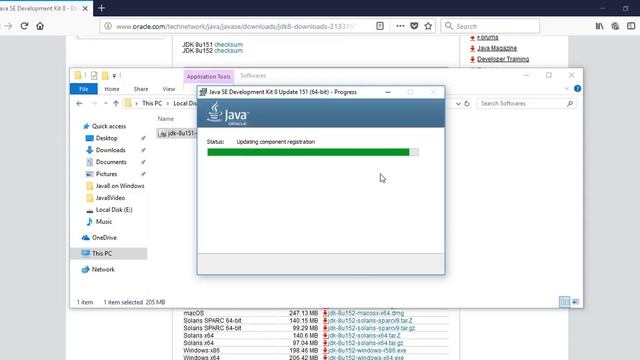
Task: Minimize the Java installer progress window
Action: click(388, 92)
